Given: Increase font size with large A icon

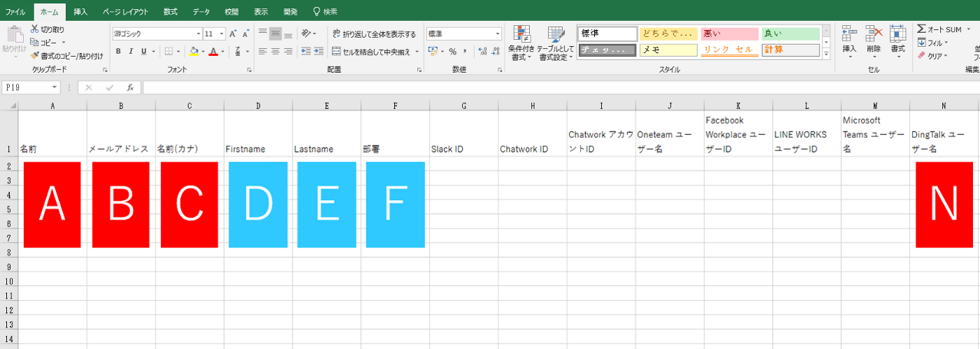Looking at the screenshot, I should pyautogui.click(x=233, y=34).
